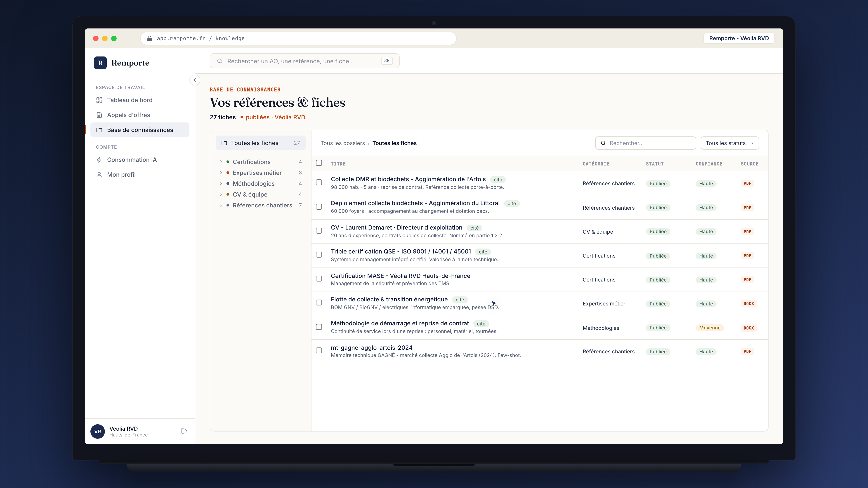Screen dimensions: 868x488
Task: Click the ⌘K shortcut badge
Action: point(387,61)
